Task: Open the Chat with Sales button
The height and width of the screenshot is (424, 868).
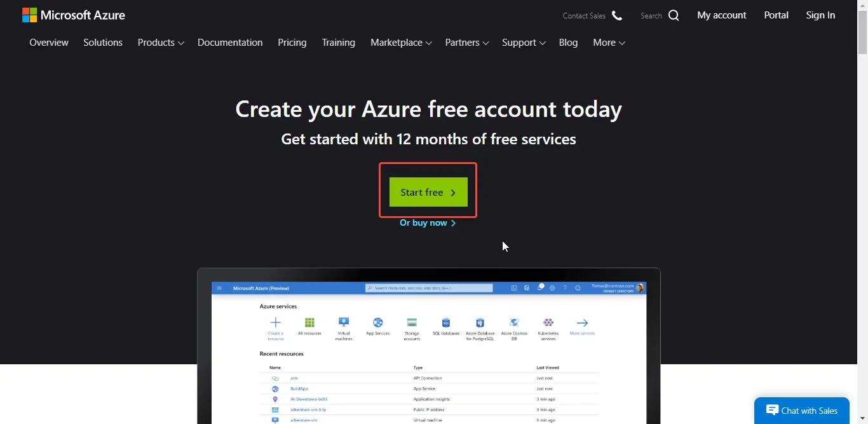Action: [x=802, y=411]
